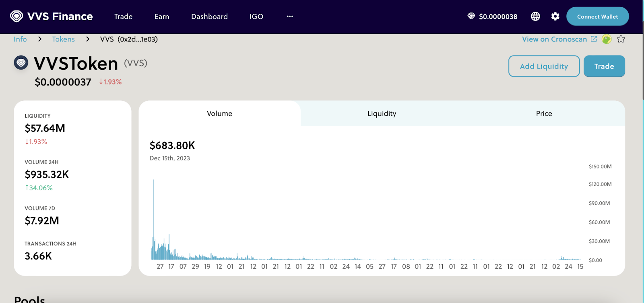Switch to the Volume chart tab
This screenshot has height=303, width=644.
pyautogui.click(x=220, y=114)
